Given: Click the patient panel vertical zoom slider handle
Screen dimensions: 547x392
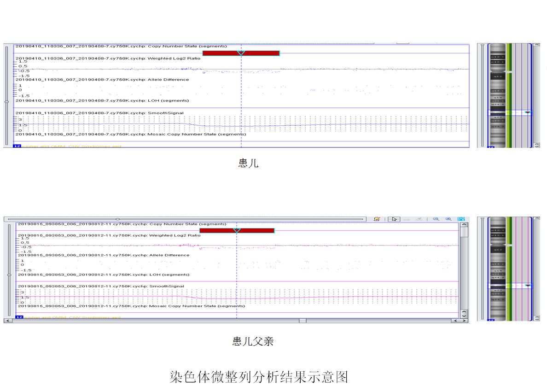Looking at the screenshot, I should coord(6,101).
